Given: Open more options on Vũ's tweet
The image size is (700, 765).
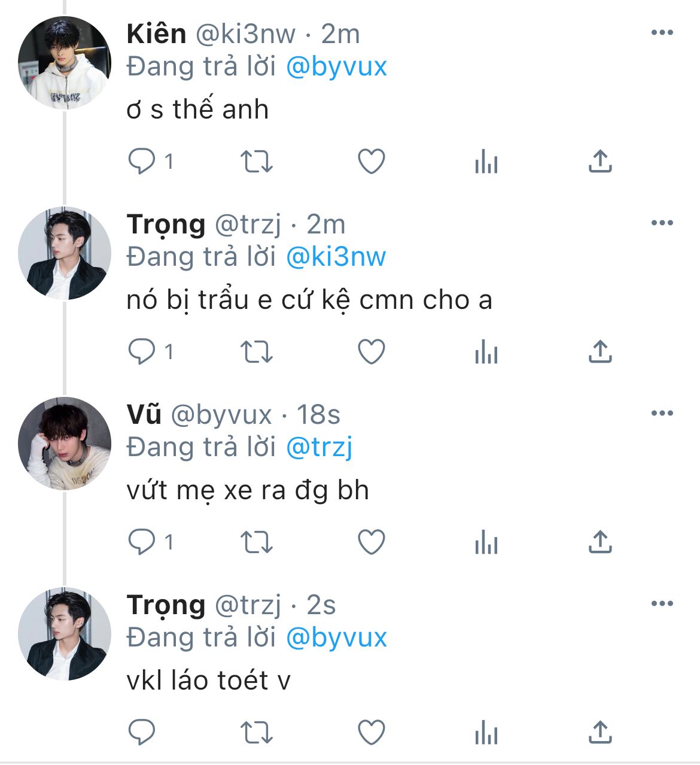Looking at the screenshot, I should 662,414.
